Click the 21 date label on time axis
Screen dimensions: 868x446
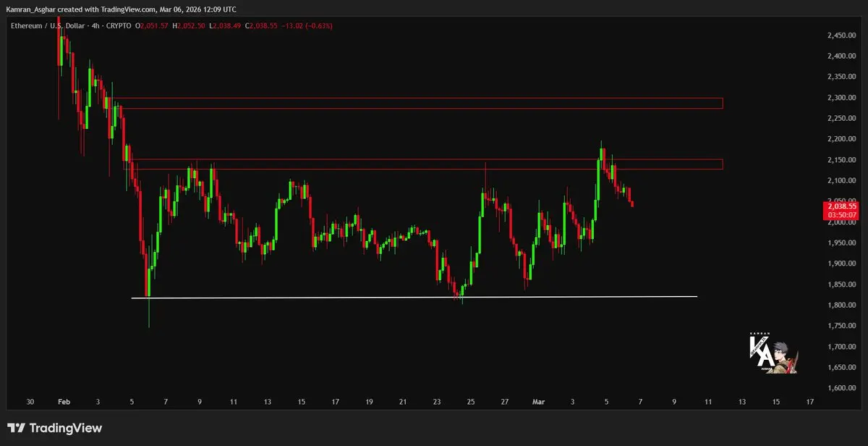pos(403,401)
